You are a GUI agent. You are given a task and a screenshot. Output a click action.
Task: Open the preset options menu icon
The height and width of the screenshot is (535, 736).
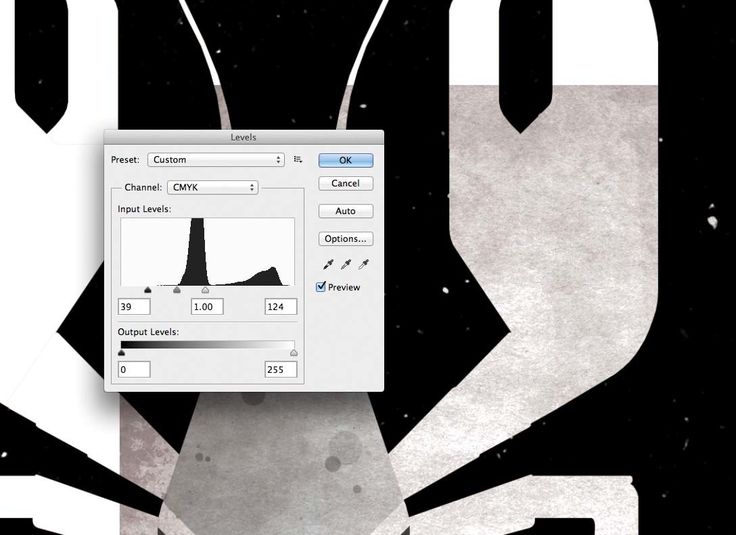(x=298, y=160)
